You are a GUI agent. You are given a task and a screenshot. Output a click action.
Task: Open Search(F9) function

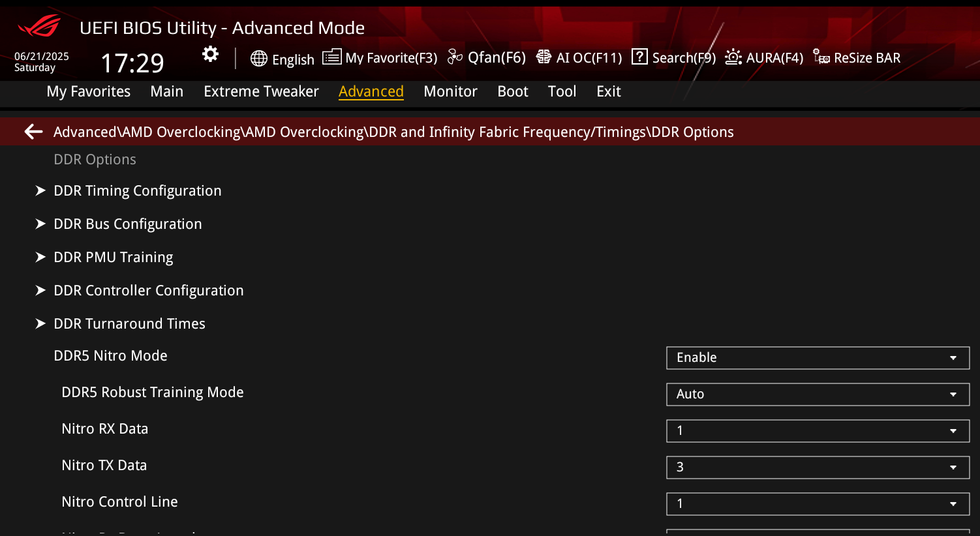click(684, 58)
